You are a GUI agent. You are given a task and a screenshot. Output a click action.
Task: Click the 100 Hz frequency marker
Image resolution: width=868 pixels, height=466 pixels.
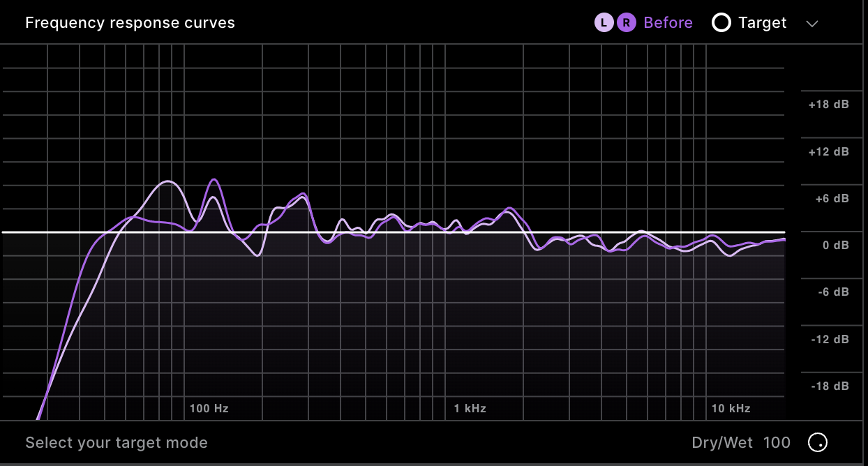click(209, 408)
